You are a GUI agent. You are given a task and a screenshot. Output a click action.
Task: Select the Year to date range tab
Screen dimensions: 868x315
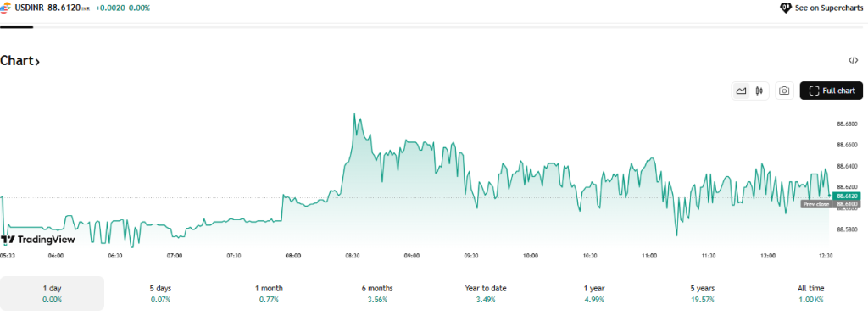click(x=486, y=294)
